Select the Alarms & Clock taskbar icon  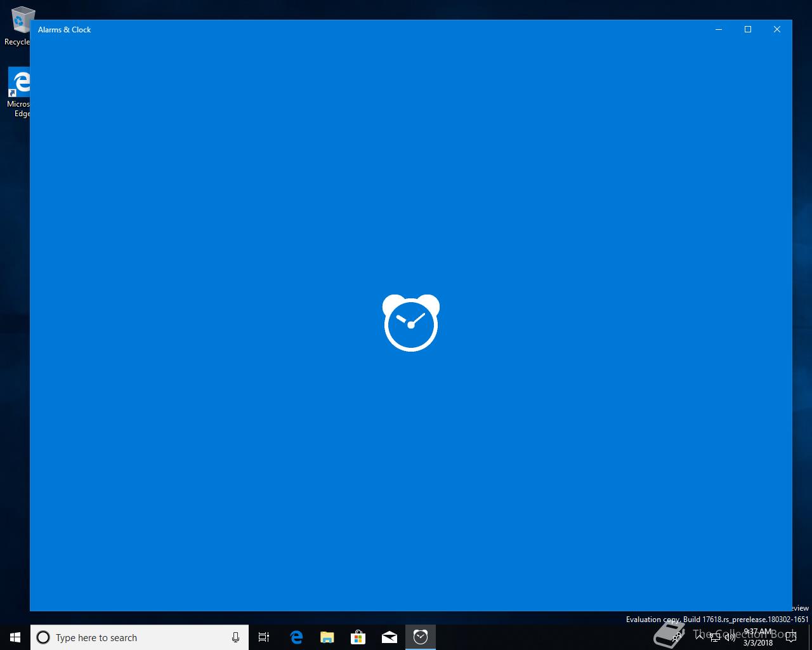(x=421, y=637)
